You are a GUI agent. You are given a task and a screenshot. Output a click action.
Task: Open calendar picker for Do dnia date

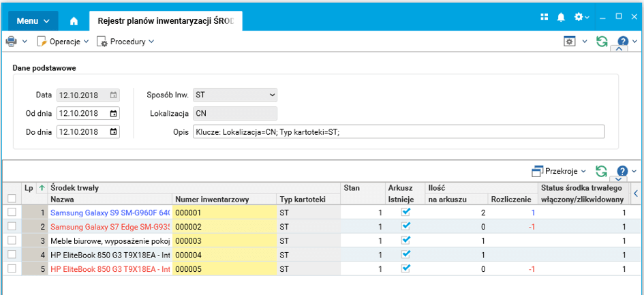coord(113,131)
